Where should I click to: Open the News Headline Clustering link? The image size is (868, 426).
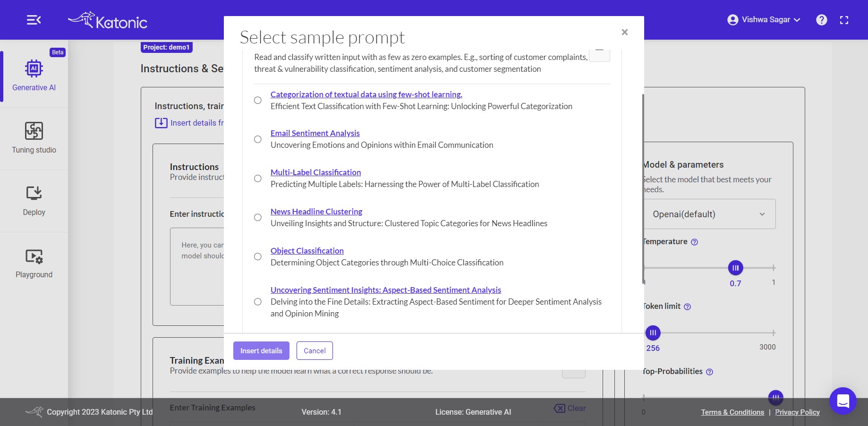316,212
